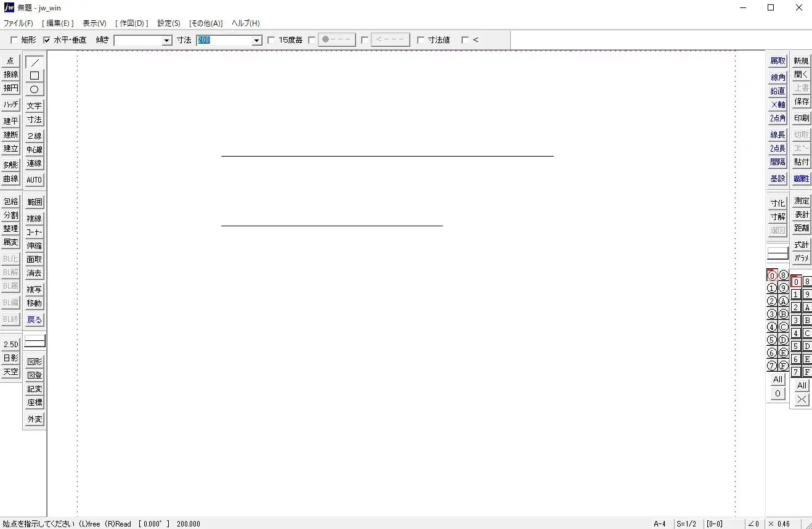
Task: Open the [作図(D)] menu
Action: 131,23
